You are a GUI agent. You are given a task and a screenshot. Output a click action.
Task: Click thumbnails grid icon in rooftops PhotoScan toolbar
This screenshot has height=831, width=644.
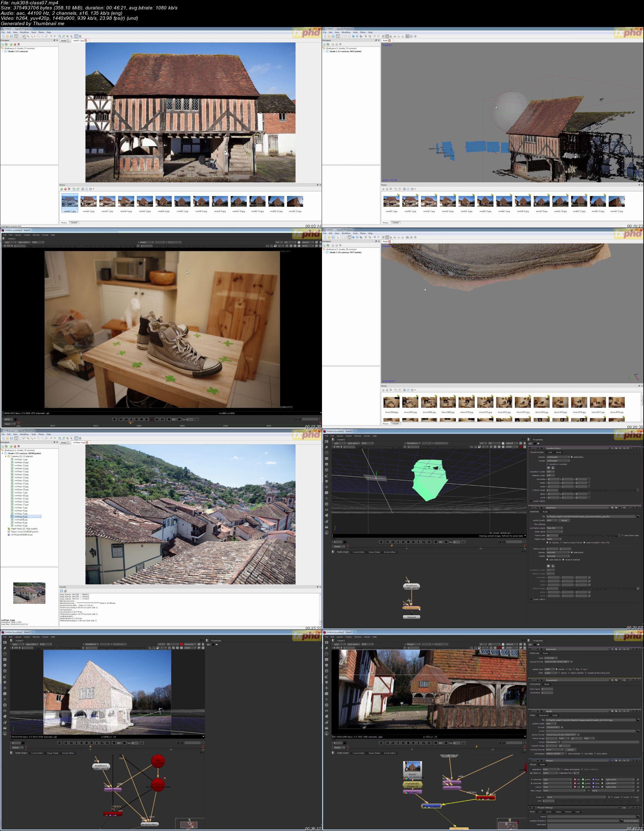click(x=80, y=439)
